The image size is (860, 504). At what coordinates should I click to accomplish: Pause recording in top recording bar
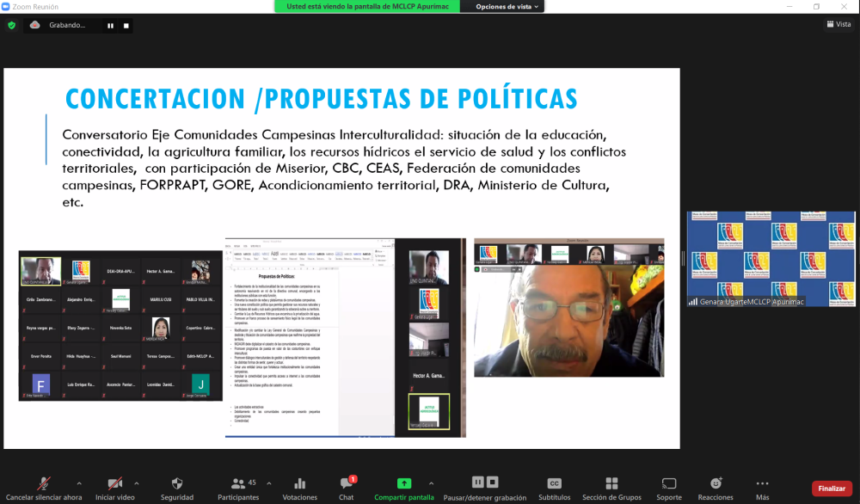pyautogui.click(x=110, y=26)
